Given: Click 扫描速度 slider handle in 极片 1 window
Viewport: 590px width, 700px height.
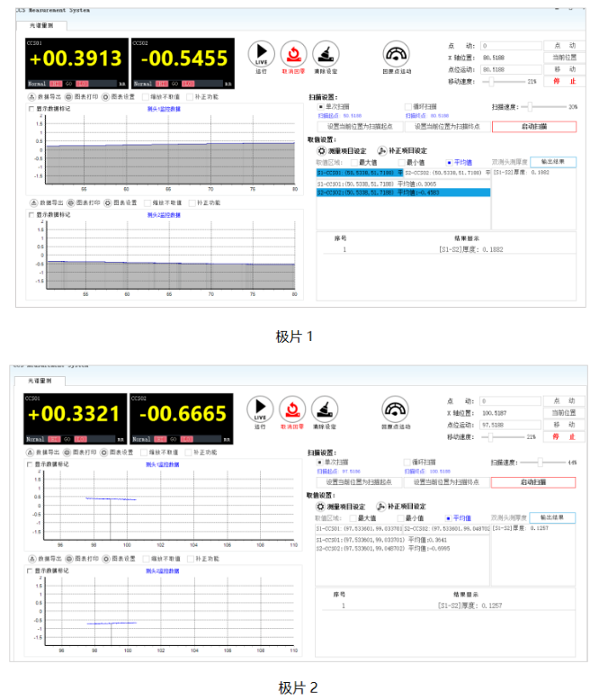Looking at the screenshot, I should pyautogui.click(x=530, y=107).
